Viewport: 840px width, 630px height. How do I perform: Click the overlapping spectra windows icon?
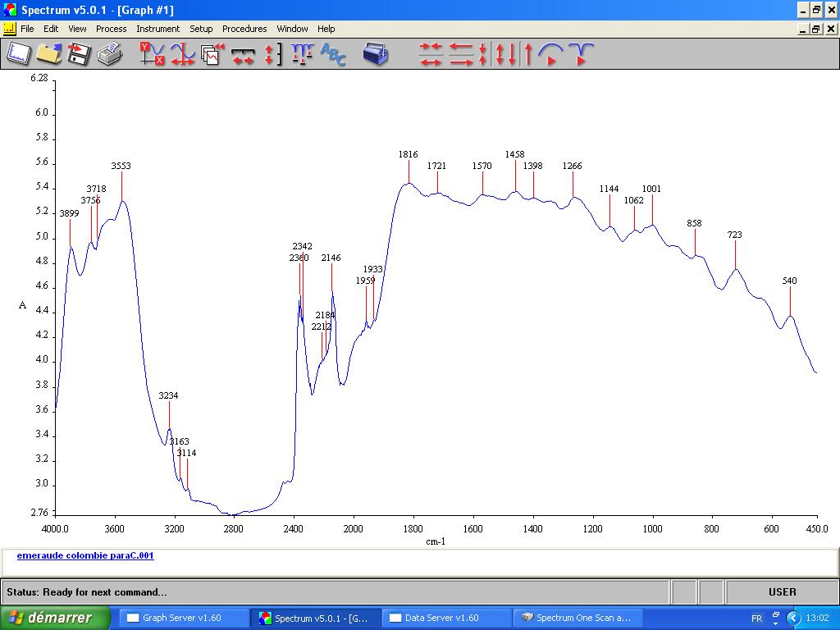pyautogui.click(x=212, y=54)
